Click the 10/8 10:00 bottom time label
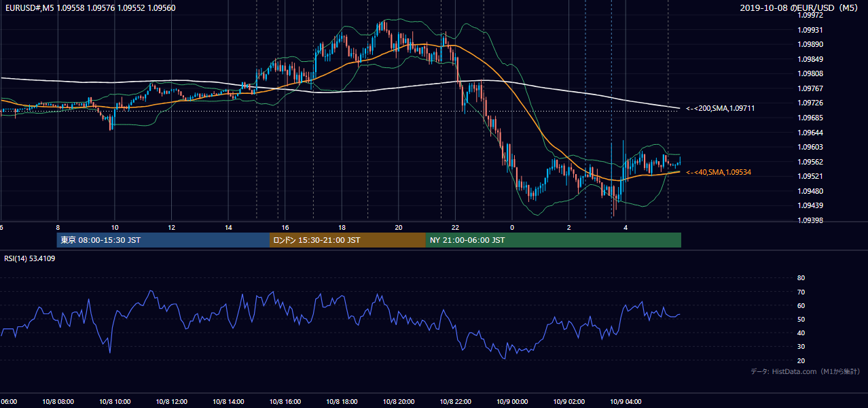This screenshot has width=868, height=408. pos(115,402)
